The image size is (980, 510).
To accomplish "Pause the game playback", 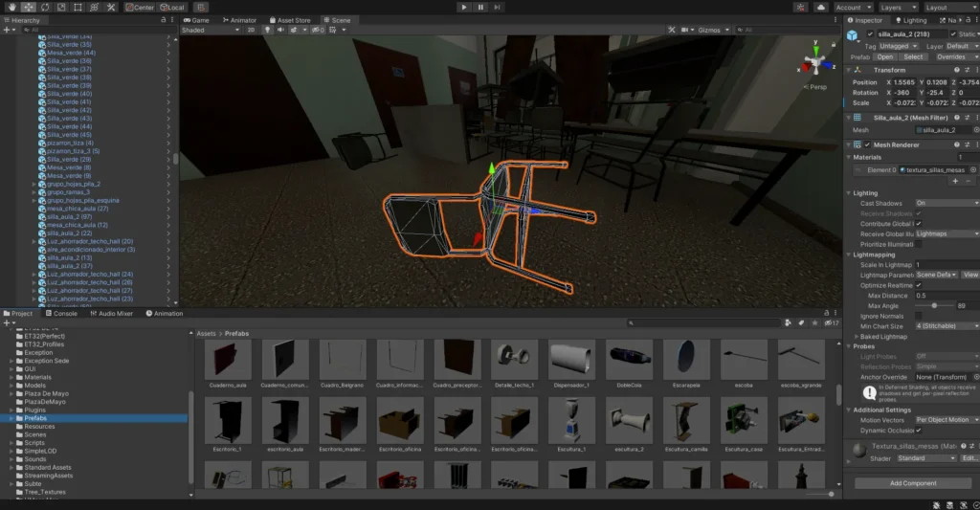I will pyautogui.click(x=480, y=7).
